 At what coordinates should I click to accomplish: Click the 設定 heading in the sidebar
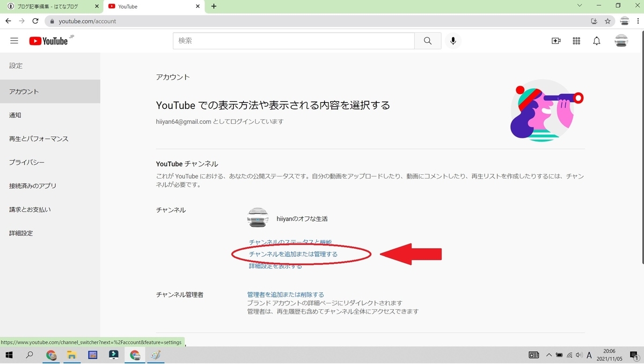(x=16, y=65)
